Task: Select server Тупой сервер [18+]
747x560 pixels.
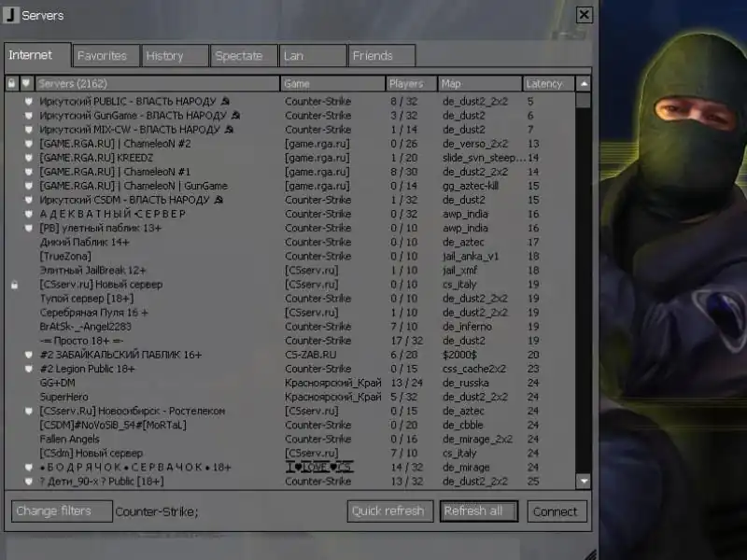Action: (289, 299)
